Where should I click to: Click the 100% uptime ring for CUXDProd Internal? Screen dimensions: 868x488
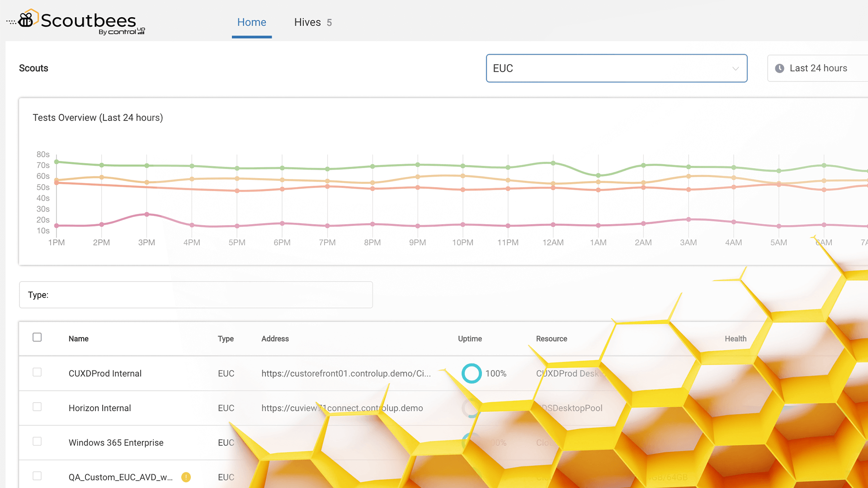pos(472,373)
